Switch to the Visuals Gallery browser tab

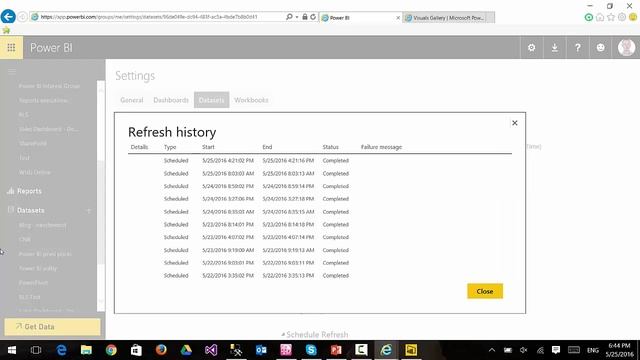[448, 18]
